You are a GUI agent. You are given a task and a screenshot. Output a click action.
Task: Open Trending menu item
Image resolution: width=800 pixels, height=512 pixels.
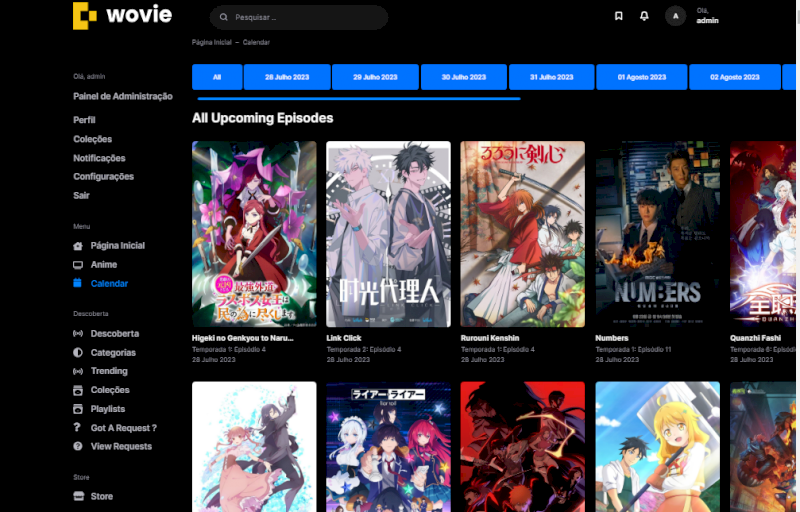[x=109, y=371]
